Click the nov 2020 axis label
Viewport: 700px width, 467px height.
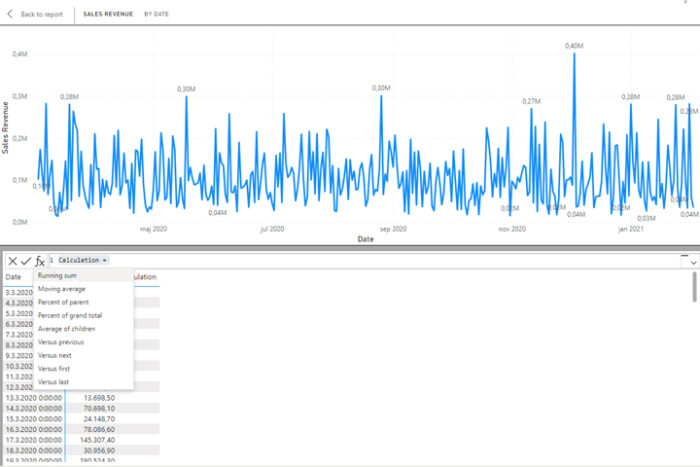tap(512, 229)
